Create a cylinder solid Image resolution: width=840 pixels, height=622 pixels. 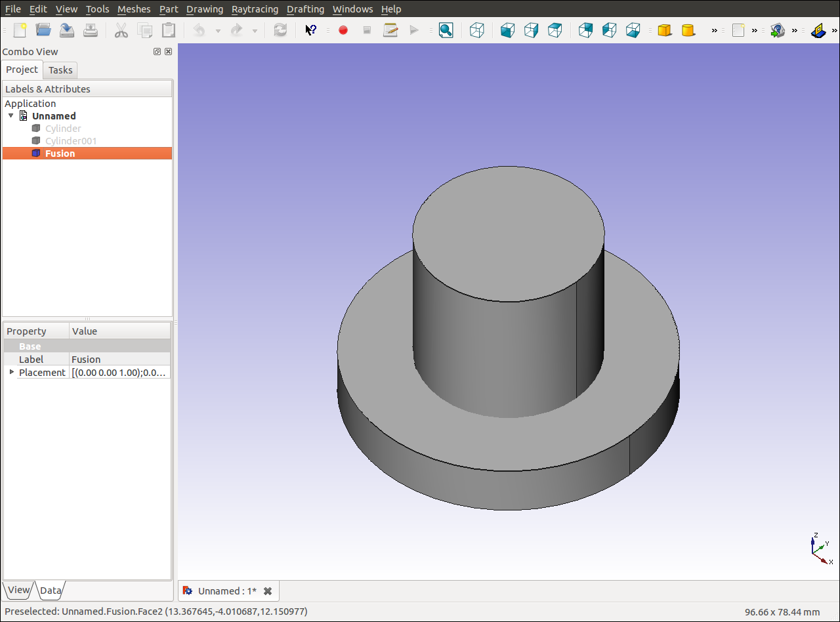[x=688, y=30]
